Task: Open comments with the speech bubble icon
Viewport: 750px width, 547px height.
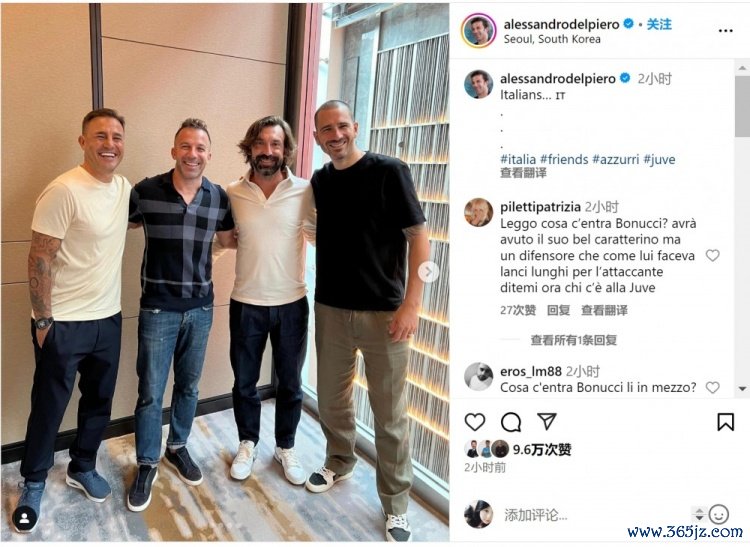Action: 511,422
